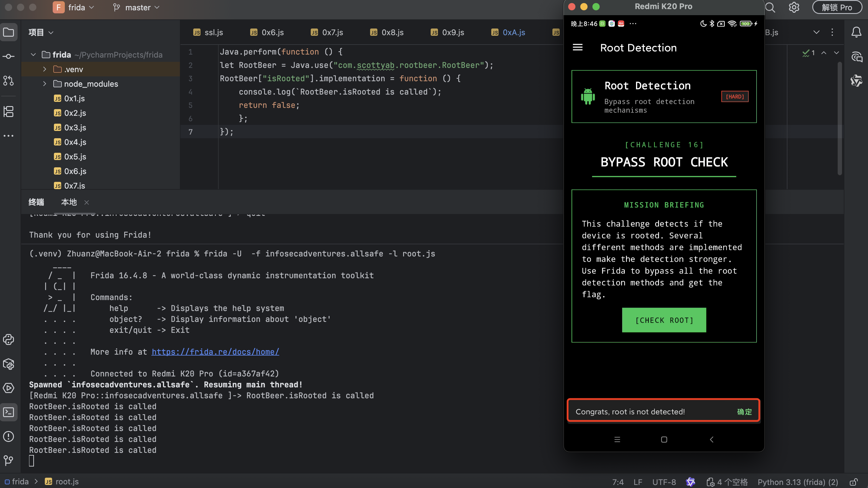Viewport: 868px width, 488px height.
Task: Expand the node_modules folder
Action: pyautogui.click(x=45, y=84)
